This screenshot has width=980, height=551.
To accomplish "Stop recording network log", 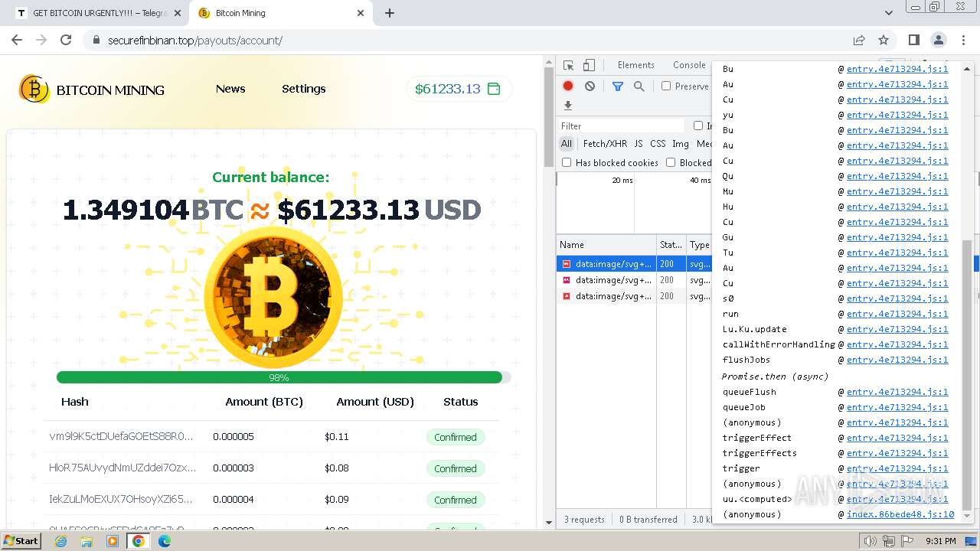I will pyautogui.click(x=568, y=86).
